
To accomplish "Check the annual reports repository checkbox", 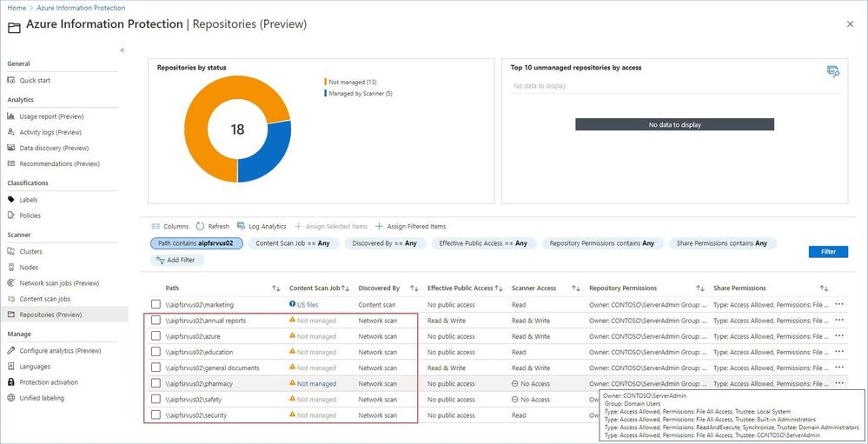I will [156, 320].
